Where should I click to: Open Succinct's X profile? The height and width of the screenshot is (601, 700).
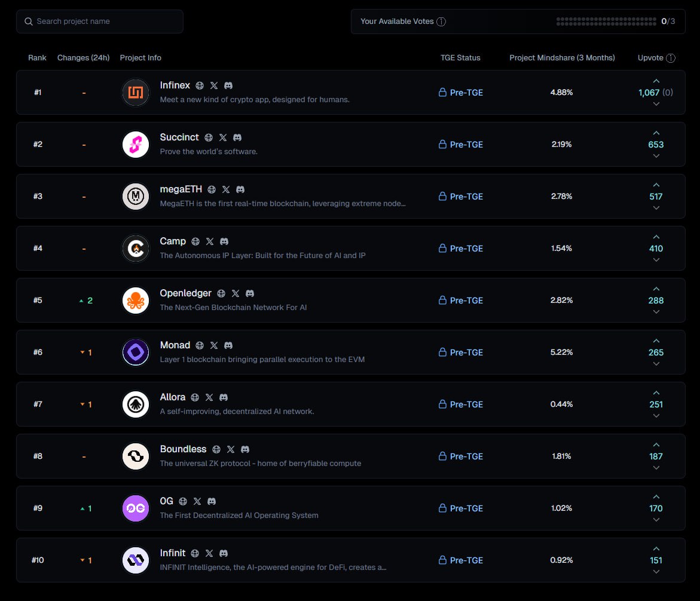click(x=223, y=137)
